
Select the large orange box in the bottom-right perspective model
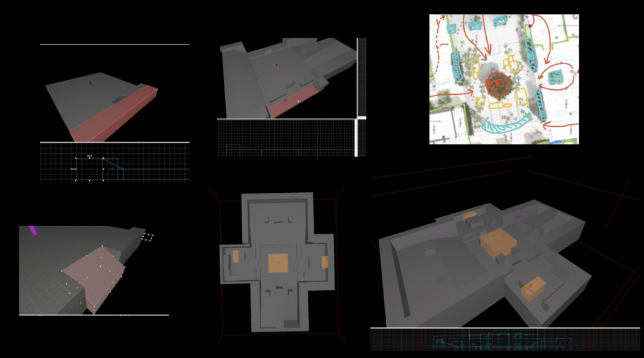pos(498,242)
